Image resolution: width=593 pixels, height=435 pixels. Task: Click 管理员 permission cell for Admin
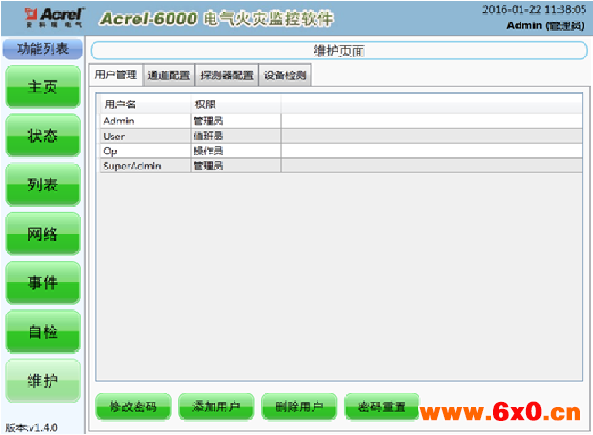[x=236, y=121]
